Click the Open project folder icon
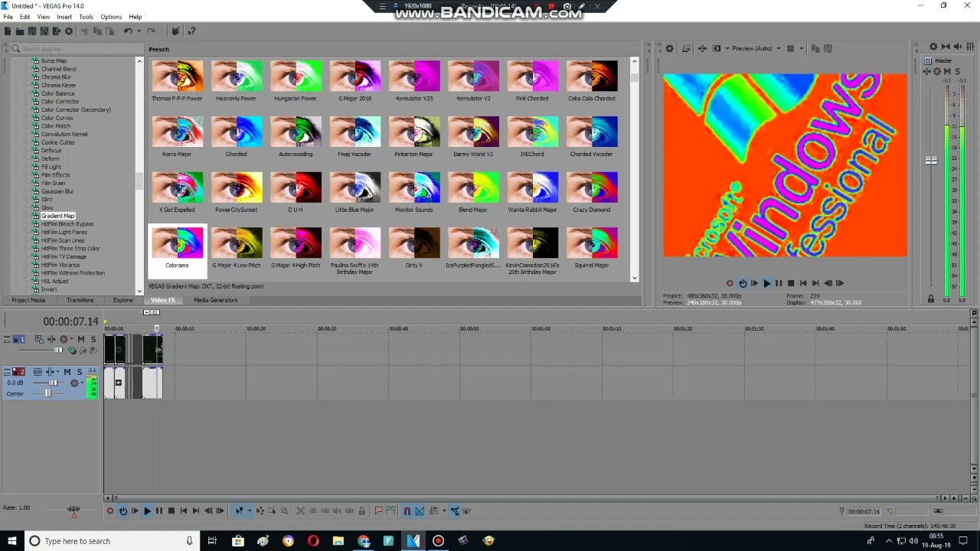The height and width of the screenshot is (551, 980). [x=20, y=31]
